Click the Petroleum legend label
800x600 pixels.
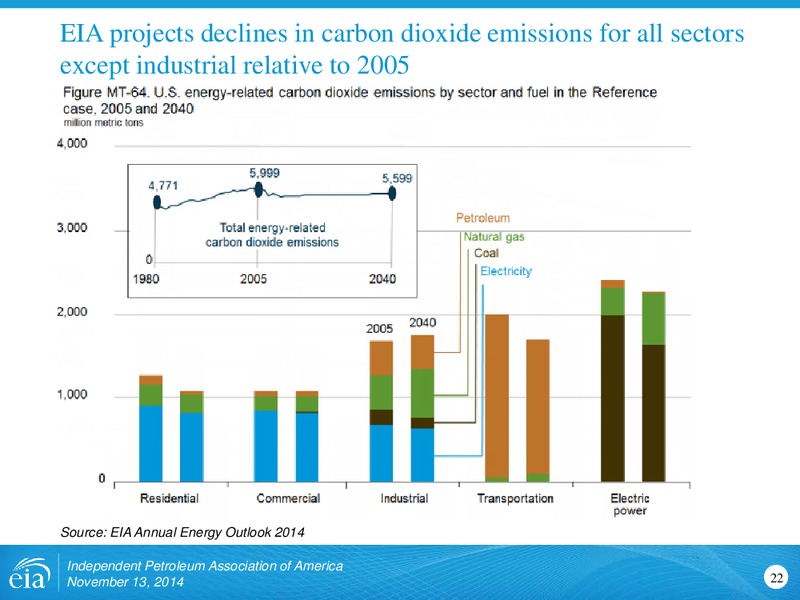tap(483, 218)
